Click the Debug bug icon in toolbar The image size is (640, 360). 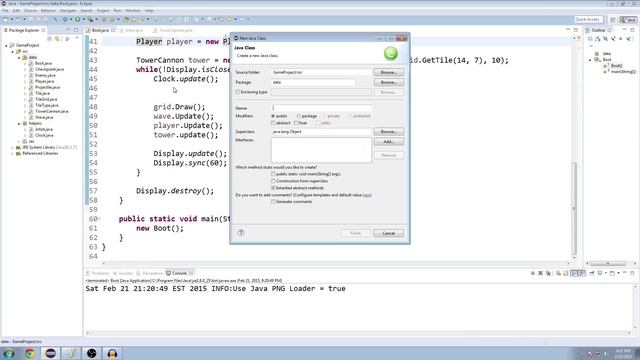64,19
